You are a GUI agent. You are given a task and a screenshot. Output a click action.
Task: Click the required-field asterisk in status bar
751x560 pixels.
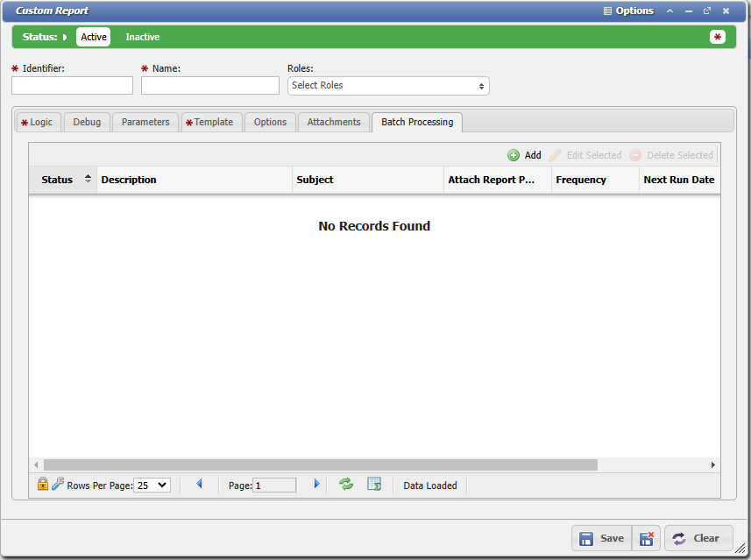pyautogui.click(x=718, y=37)
